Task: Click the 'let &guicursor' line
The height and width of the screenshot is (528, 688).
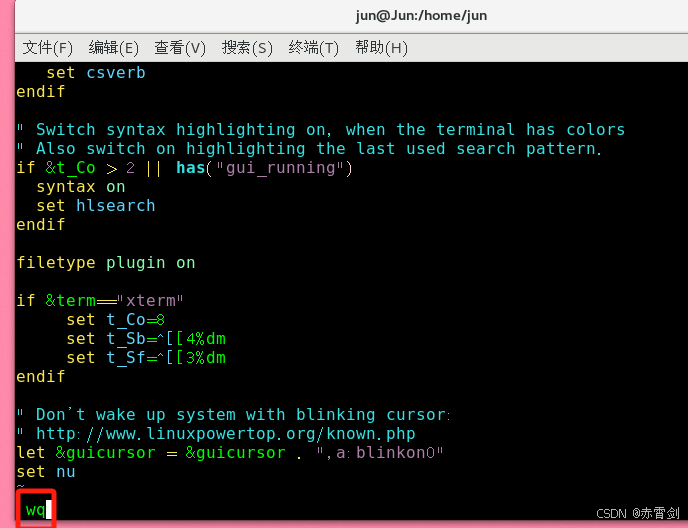Action: pos(230,453)
